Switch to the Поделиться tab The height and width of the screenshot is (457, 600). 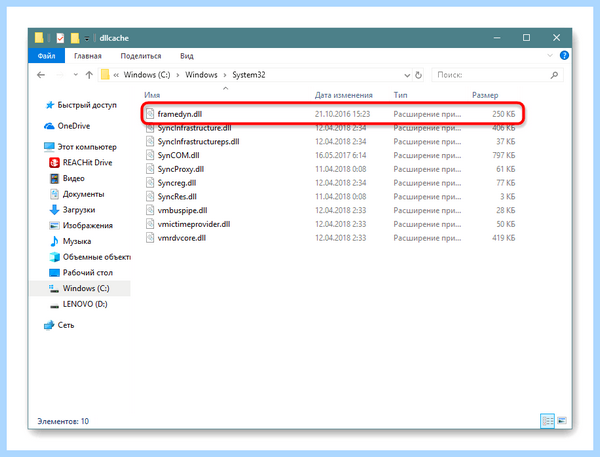141,56
